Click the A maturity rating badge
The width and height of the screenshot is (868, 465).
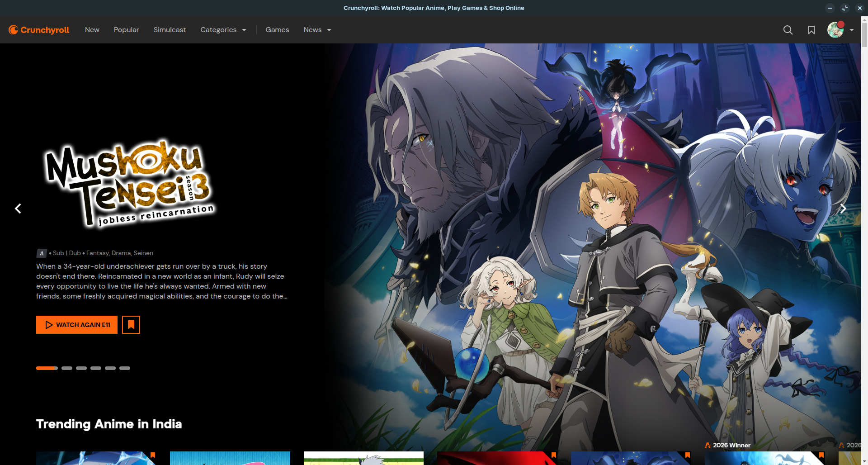[42, 253]
